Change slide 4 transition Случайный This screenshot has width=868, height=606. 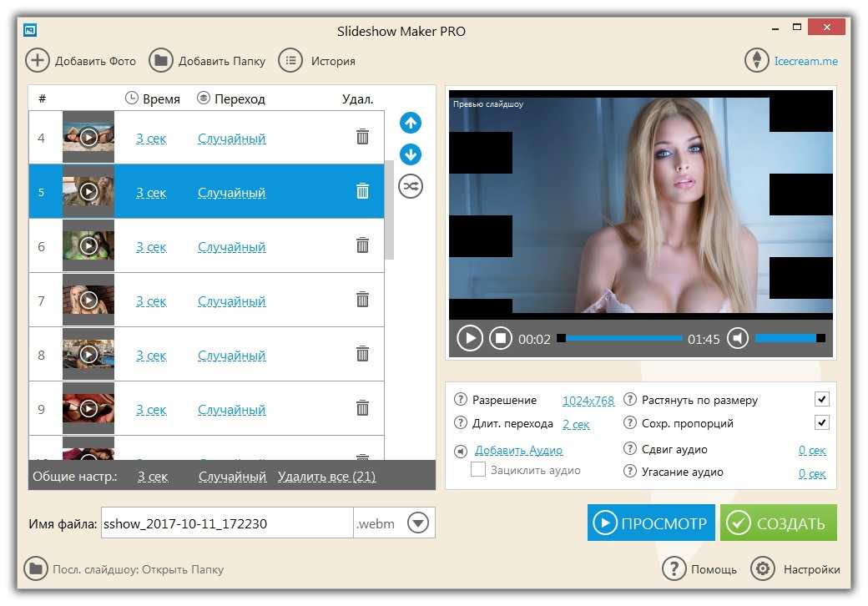[231, 139]
